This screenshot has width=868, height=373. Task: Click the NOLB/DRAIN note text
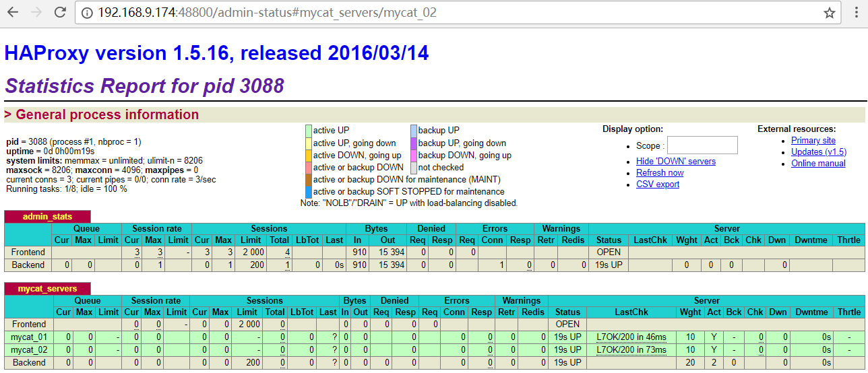click(x=409, y=203)
